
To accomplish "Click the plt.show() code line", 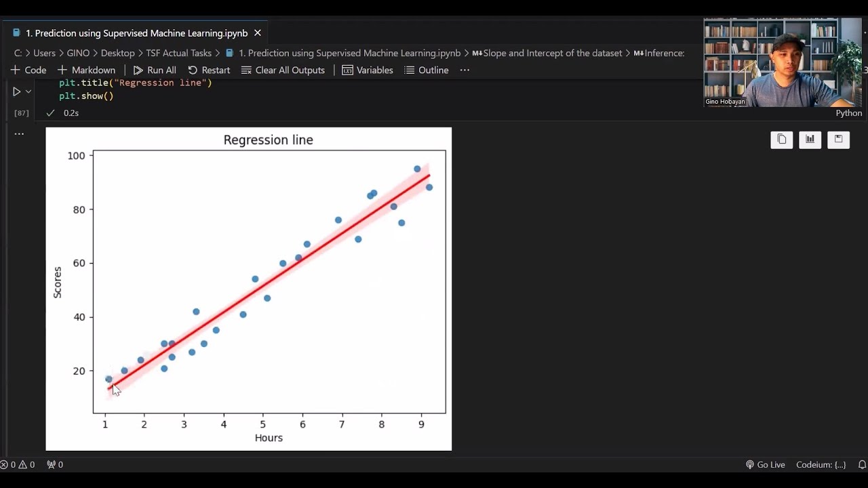I will tap(86, 96).
